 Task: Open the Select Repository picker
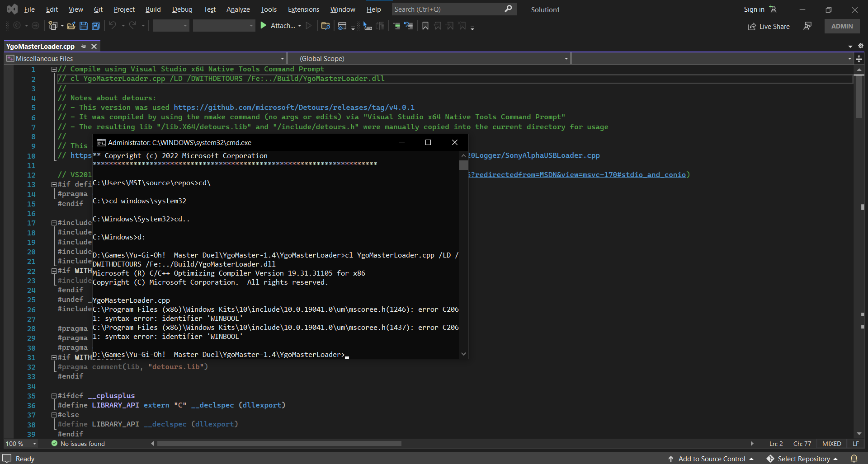802,458
